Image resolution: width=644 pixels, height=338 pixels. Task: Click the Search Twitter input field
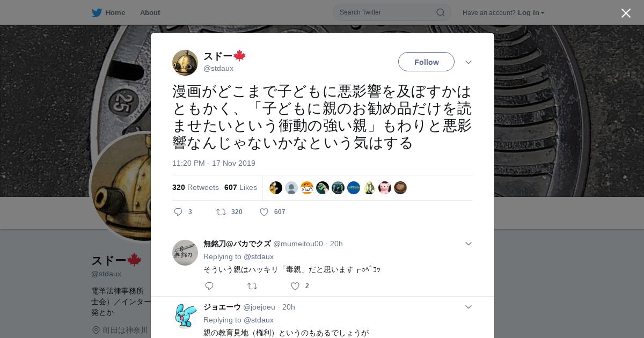tap(385, 12)
